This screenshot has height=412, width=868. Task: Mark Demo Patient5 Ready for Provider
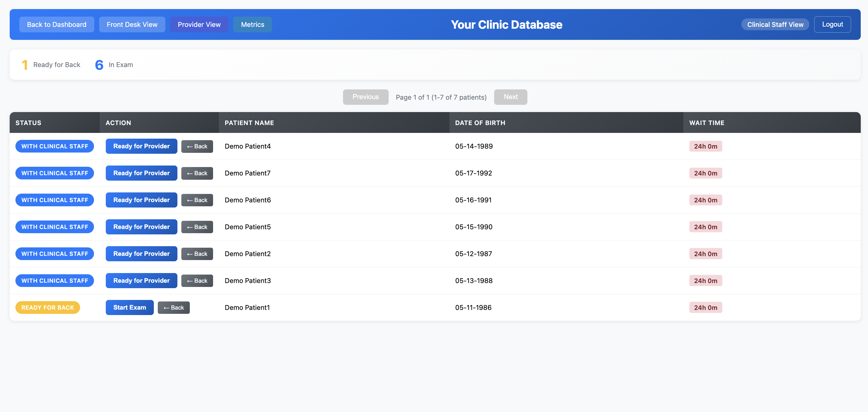pos(141,227)
